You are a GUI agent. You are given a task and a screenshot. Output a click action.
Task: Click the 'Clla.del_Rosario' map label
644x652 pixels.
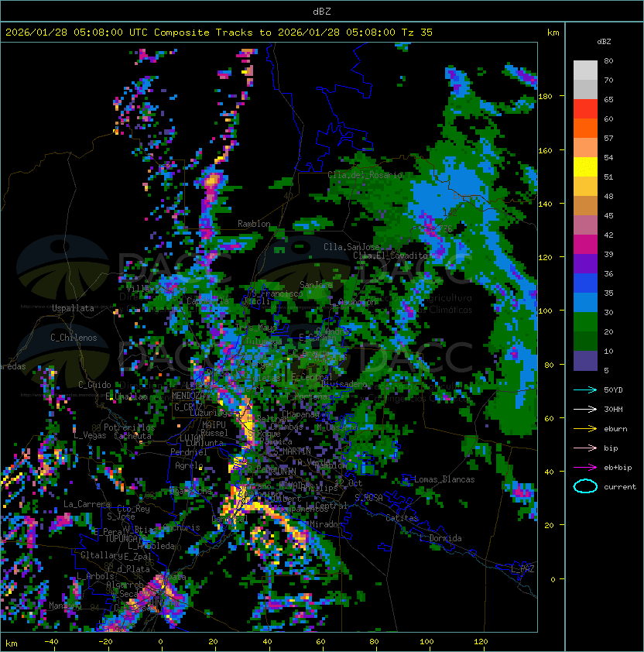point(365,175)
